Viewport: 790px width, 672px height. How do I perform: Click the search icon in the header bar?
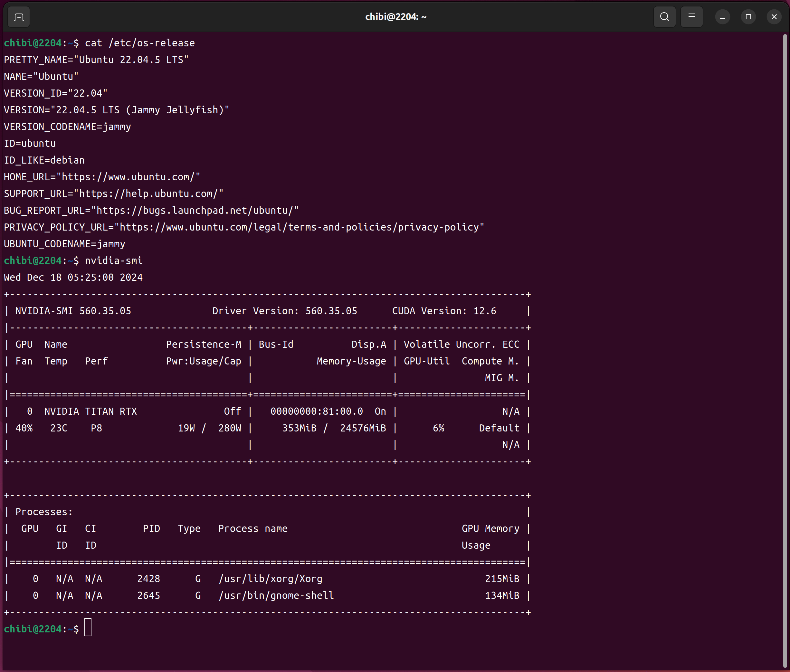[664, 17]
